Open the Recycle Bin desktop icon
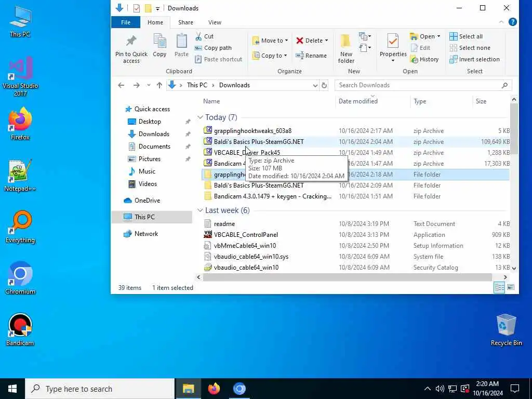Viewport: 532px width, 399px height. coord(506,329)
